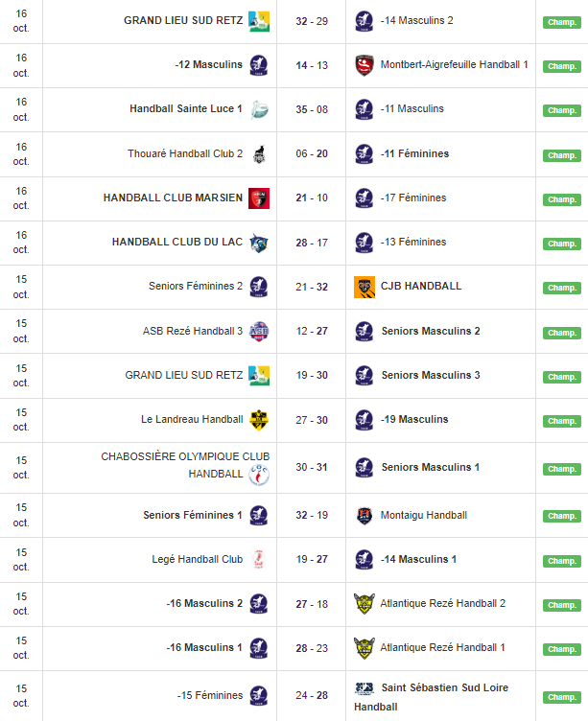The width and height of the screenshot is (588, 721).
Task: Open the Seniors Masculins 1 team link
Action: [431, 467]
